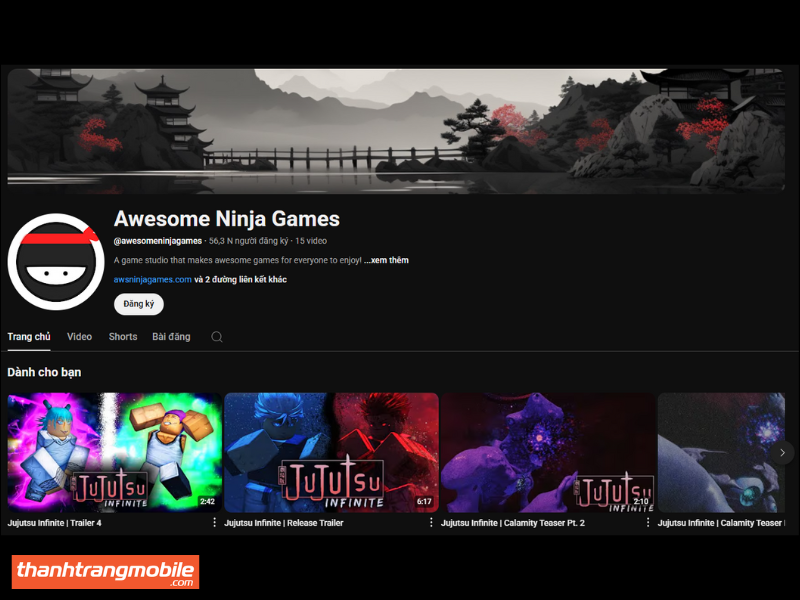Click the Awesome Ninja Games avatar
This screenshot has height=600, width=800.
click(56, 262)
